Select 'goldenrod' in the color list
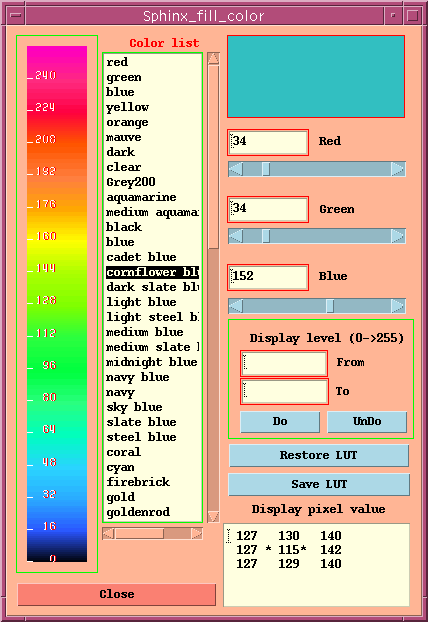This screenshot has width=428, height=622. pyautogui.click(x=152, y=513)
